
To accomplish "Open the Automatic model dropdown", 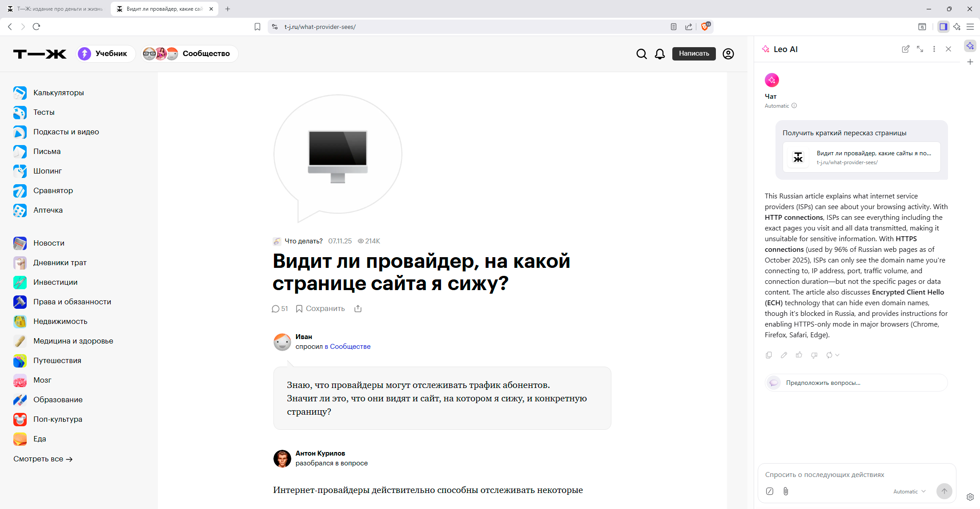I will (x=909, y=492).
